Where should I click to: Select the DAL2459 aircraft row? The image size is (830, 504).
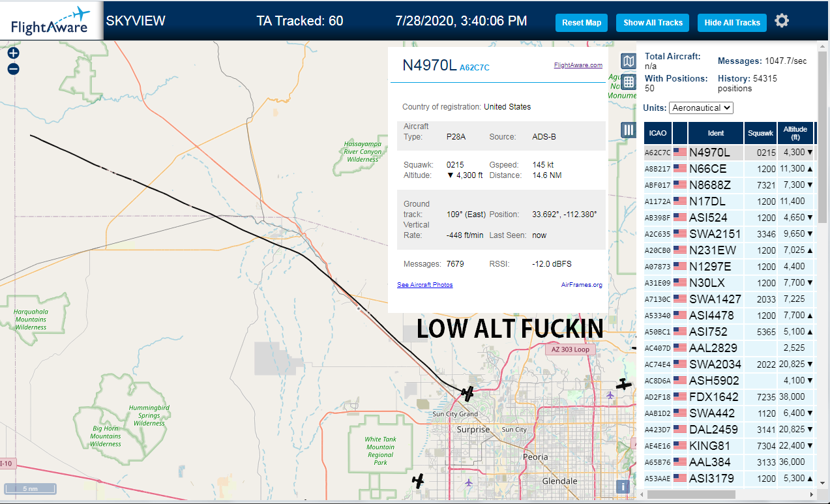730,429
